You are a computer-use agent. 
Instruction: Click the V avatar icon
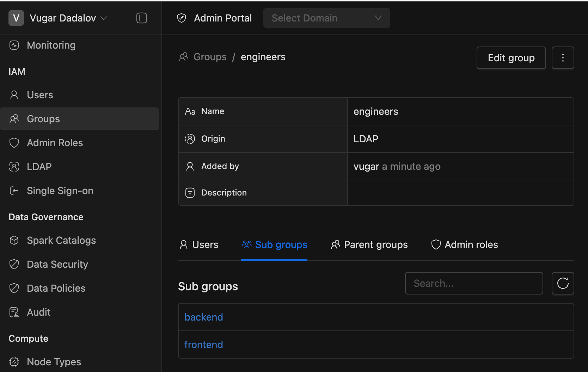pos(16,18)
